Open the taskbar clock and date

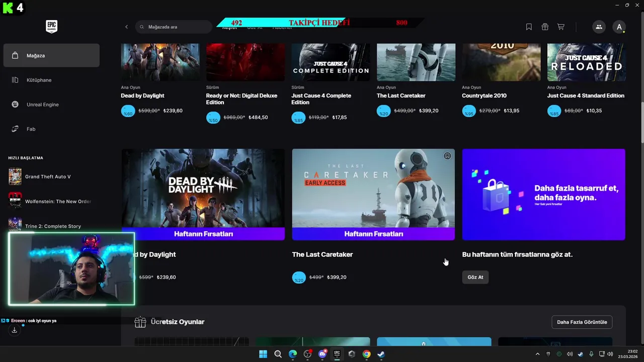[628, 354]
